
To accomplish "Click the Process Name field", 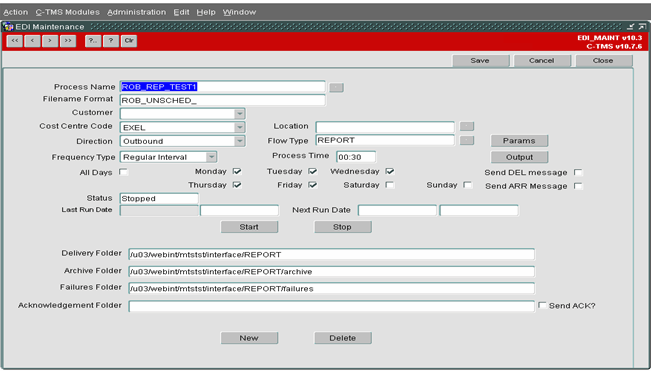I will [223, 87].
